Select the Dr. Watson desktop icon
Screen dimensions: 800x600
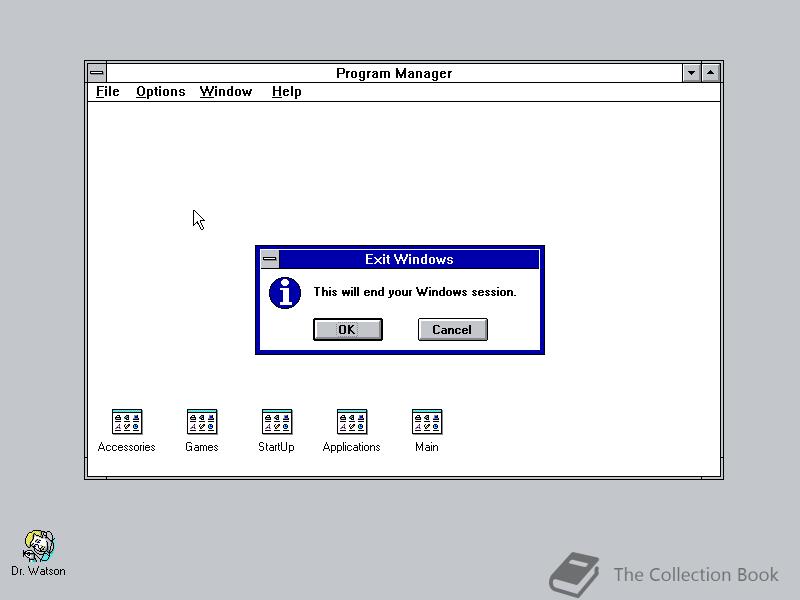(x=39, y=546)
